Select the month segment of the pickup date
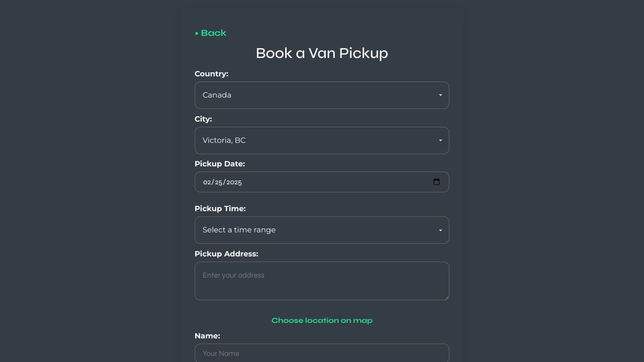The image size is (644, 362). 206,182
